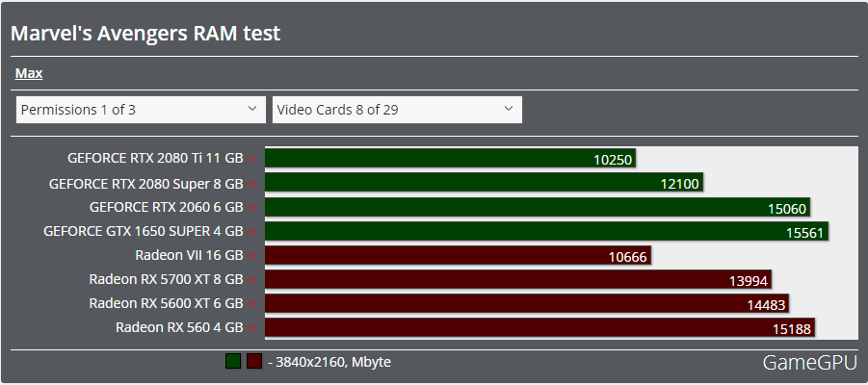The height and width of the screenshot is (385, 868).
Task: Click the 15188 bar for RX 560
Action: [x=539, y=327]
